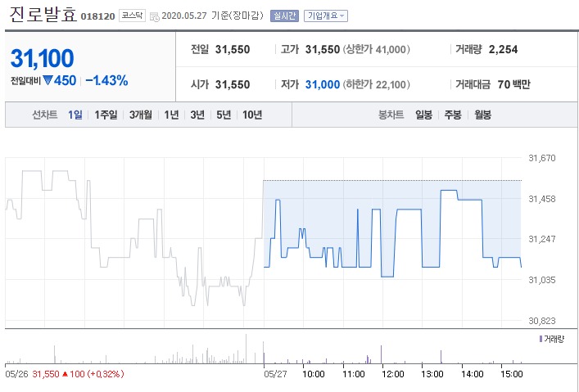Click the 거래대금 value 70 백만
The image size is (579, 392).
513,84
